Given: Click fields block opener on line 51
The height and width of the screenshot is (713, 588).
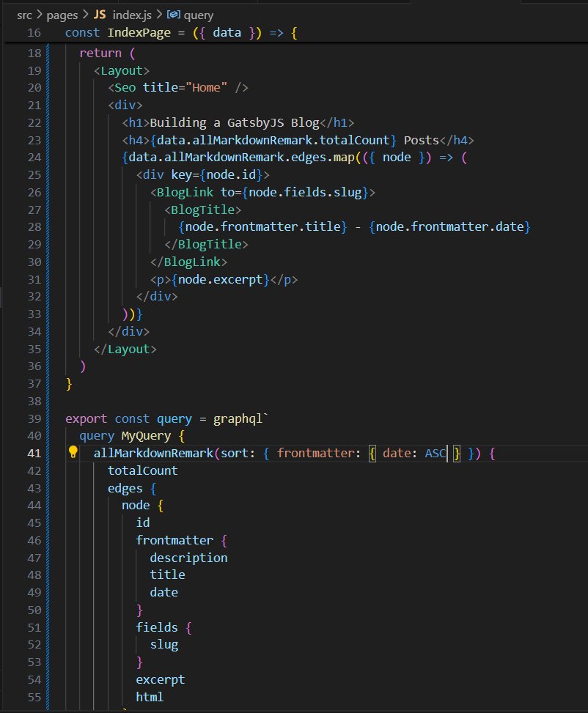Looking at the screenshot, I should tap(163, 627).
